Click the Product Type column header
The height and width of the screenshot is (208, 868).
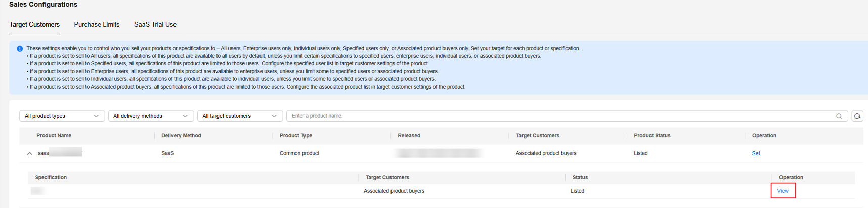295,136
